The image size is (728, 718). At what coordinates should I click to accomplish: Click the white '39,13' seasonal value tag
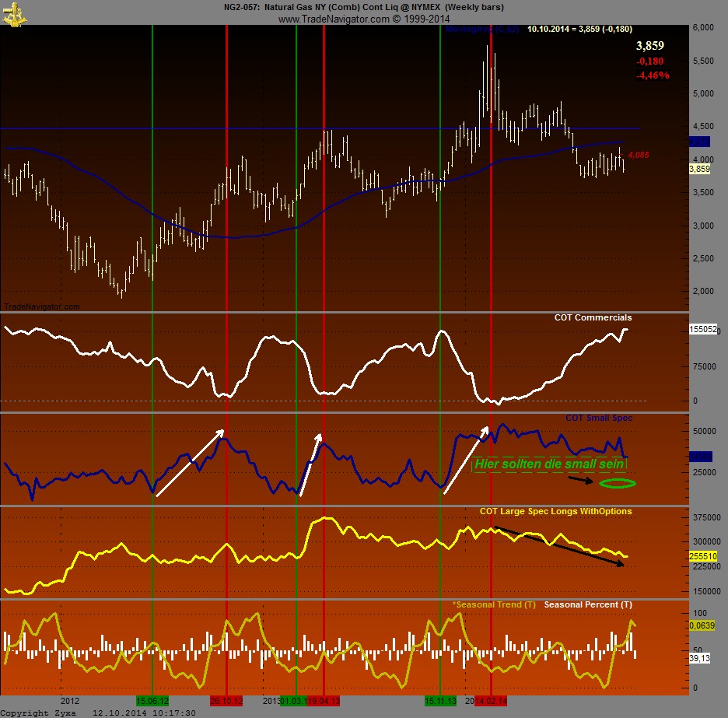pyautogui.click(x=700, y=658)
